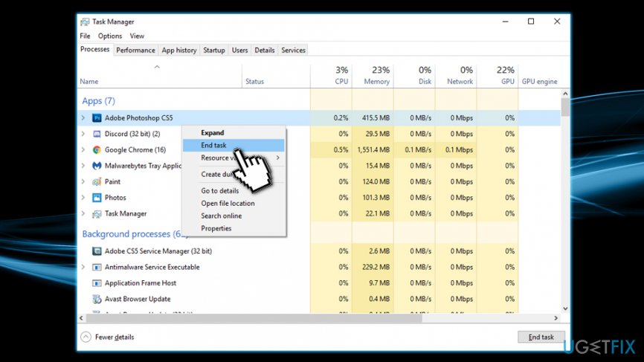
Task: Choose End task in the context menu
Action: pos(234,145)
